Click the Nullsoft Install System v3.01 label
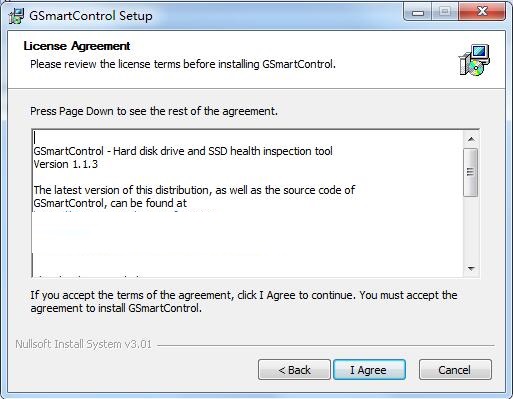513x399 pixels. click(83, 344)
